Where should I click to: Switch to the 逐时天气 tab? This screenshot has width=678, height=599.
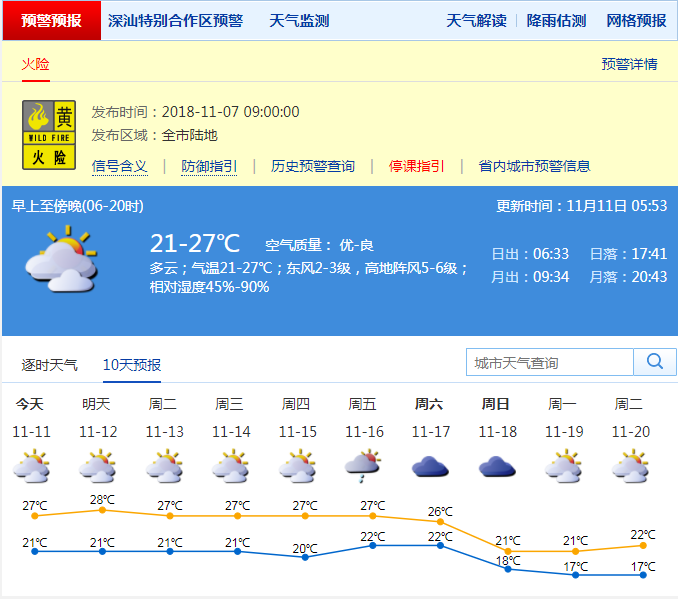click(50, 365)
